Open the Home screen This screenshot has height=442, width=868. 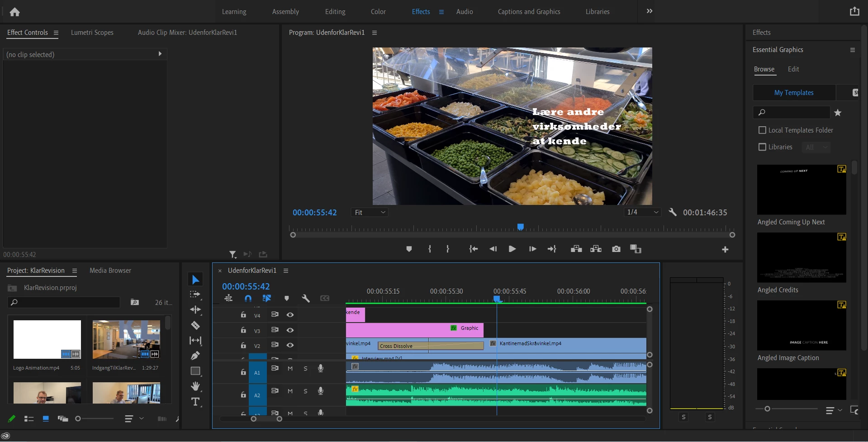click(14, 12)
